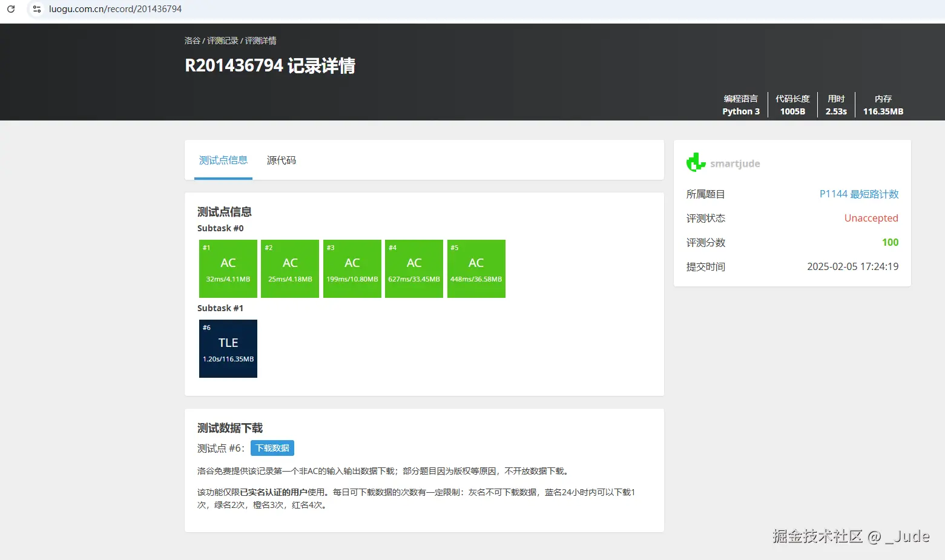This screenshot has height=560, width=945.
Task: Click the Subtask #0 label
Action: (x=220, y=228)
